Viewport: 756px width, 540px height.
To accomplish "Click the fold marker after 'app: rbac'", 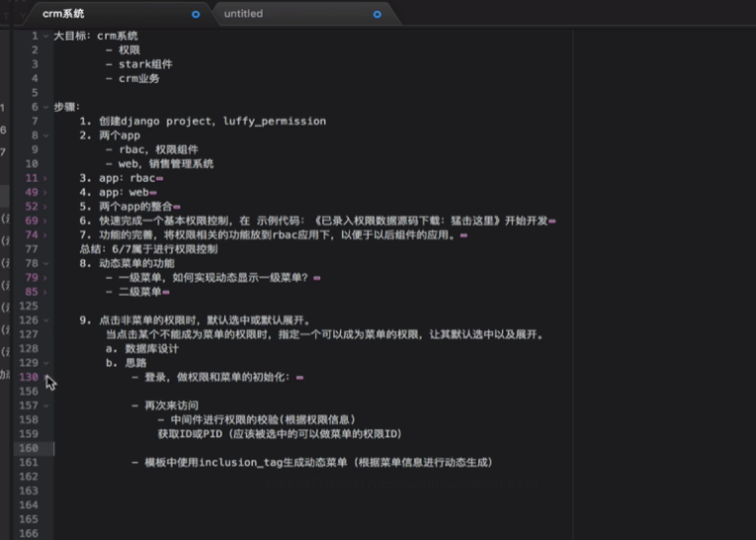I will click(159, 179).
